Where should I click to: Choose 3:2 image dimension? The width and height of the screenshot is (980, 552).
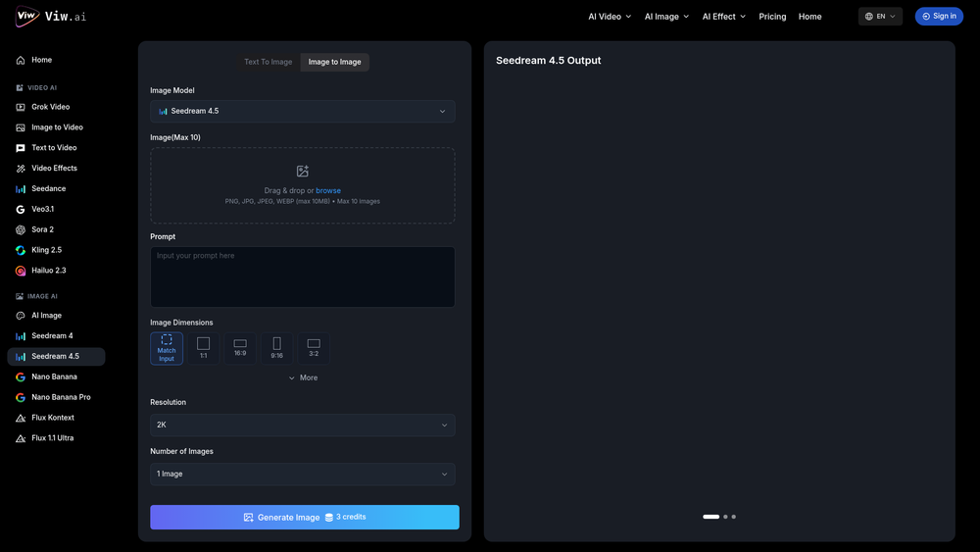[314, 348]
